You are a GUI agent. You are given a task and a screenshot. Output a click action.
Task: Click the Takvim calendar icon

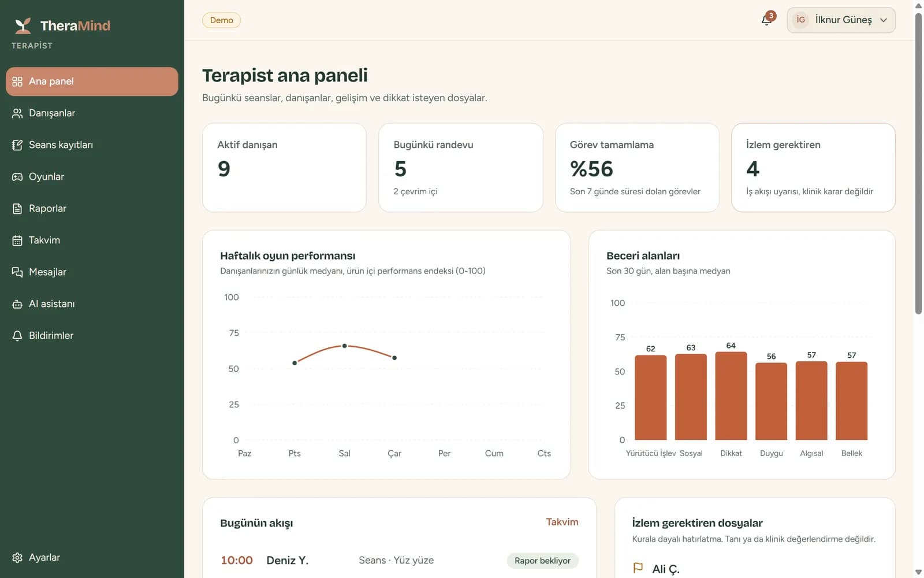17,240
